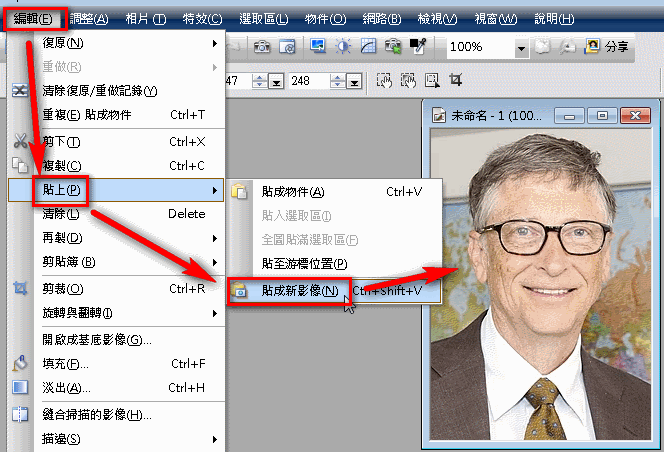Click the paint bucket icon beside 填充
This screenshot has height=452, width=664.
(x=19, y=364)
